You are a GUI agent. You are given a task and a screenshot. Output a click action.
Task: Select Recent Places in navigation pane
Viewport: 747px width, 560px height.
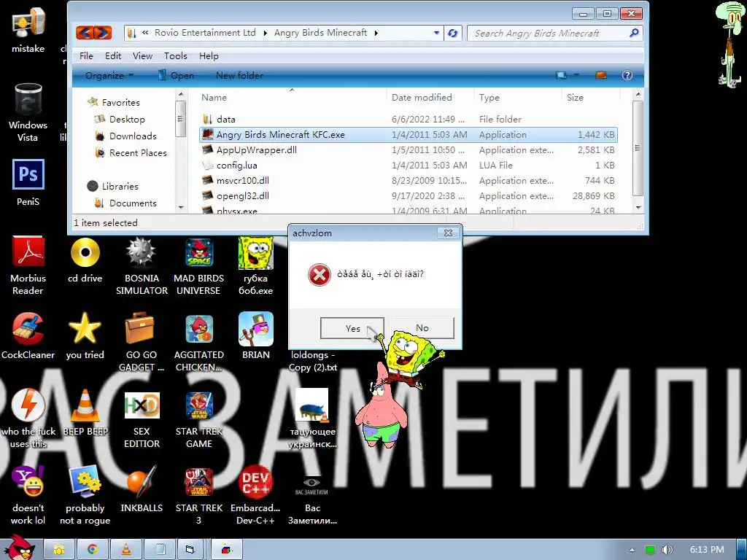[x=131, y=152]
